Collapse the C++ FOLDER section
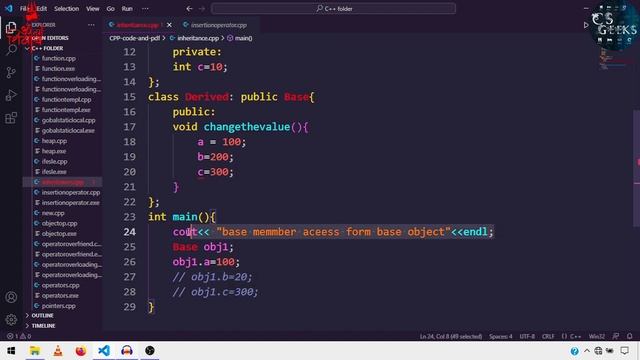 point(47,48)
